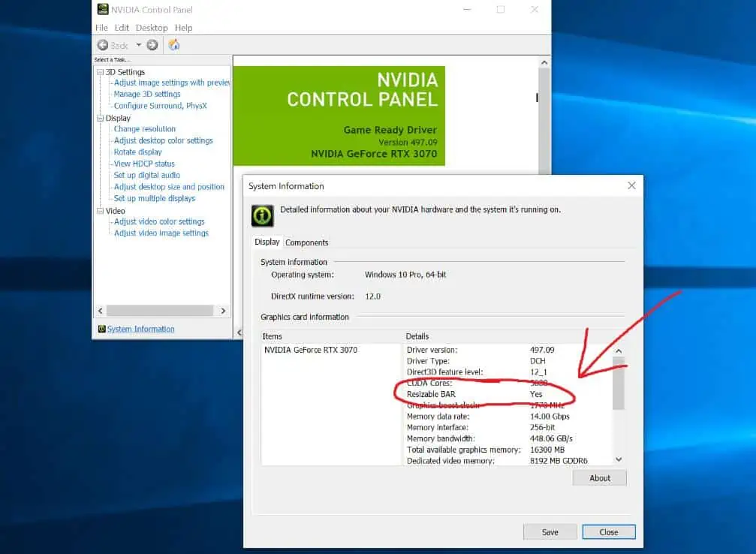Screen dimensions: 756x554
Task: Select Manage 3D settings task
Action: [x=147, y=94]
